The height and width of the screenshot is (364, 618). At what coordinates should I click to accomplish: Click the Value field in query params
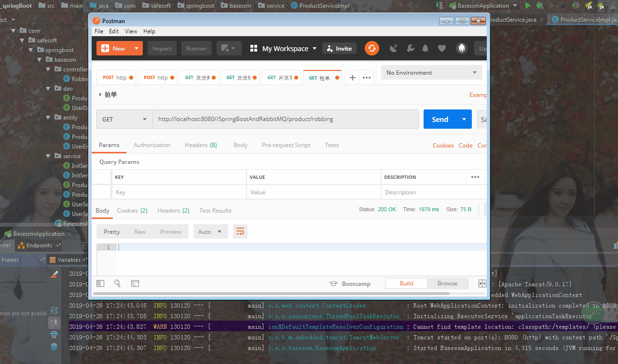coord(314,192)
